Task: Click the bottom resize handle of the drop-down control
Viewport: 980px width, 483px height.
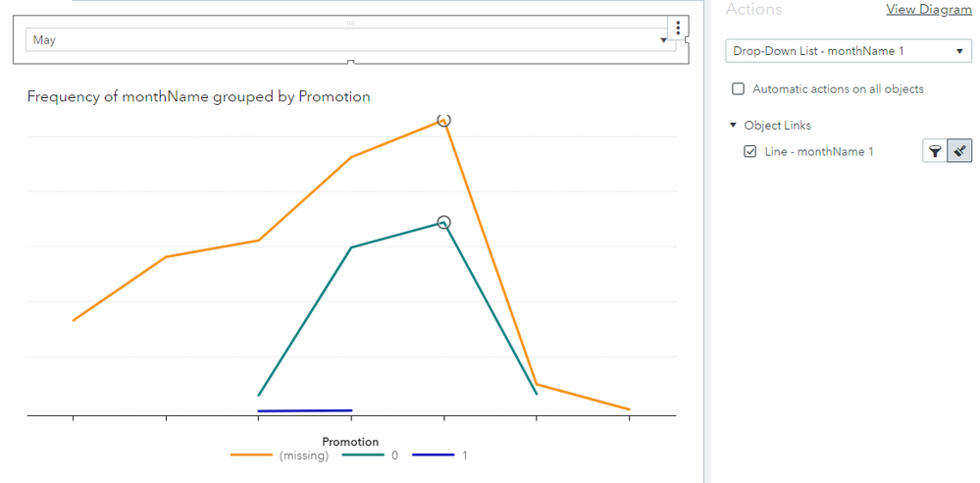Action: pos(350,64)
